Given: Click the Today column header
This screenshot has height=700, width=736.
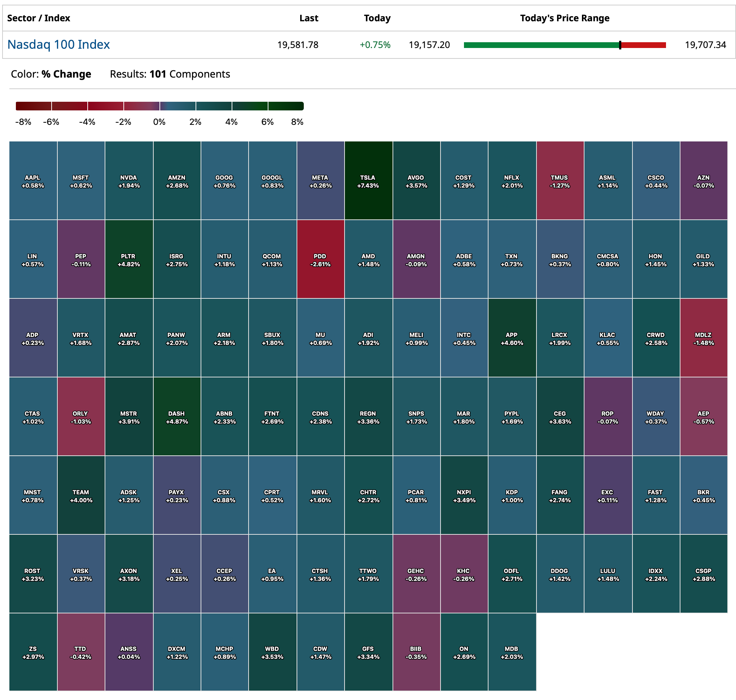Looking at the screenshot, I should (377, 18).
